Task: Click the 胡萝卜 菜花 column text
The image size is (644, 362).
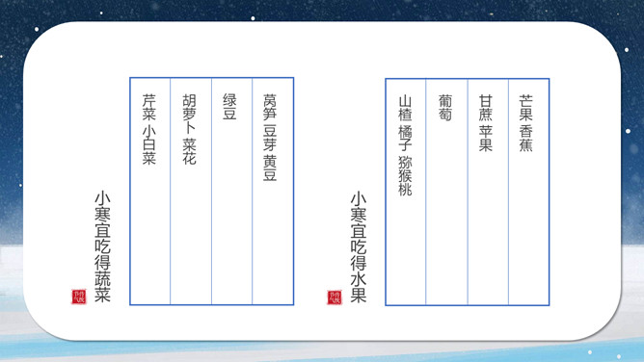Action: [x=189, y=130]
